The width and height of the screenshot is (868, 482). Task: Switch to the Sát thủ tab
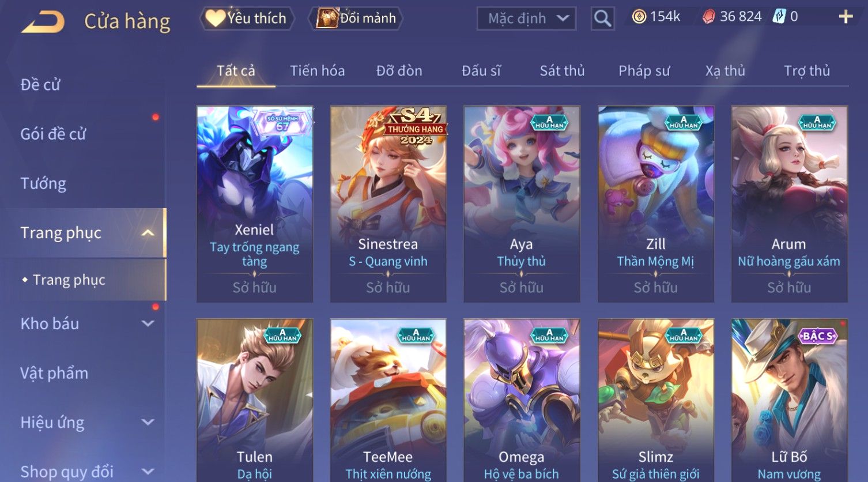(562, 71)
